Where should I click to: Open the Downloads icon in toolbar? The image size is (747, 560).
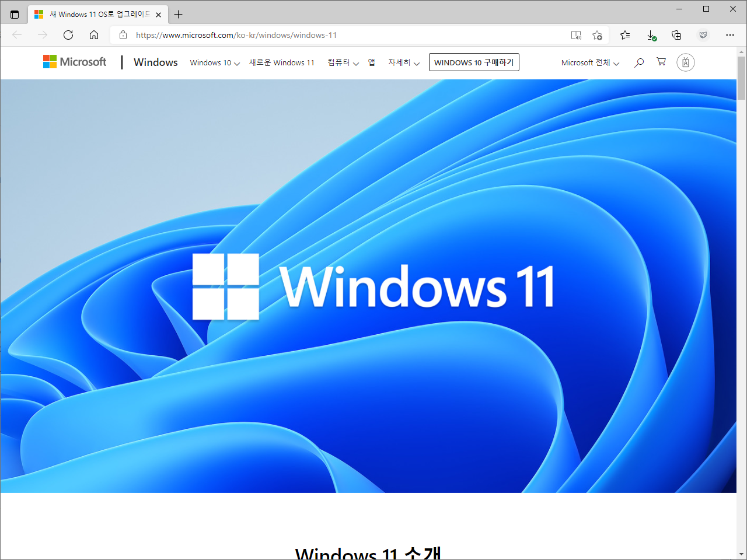tap(651, 35)
